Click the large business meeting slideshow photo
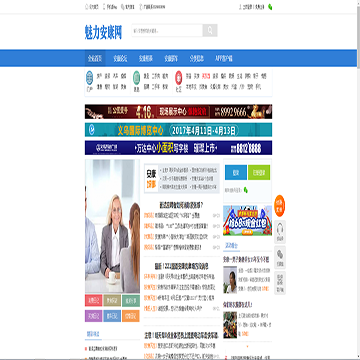 tap(112, 226)
